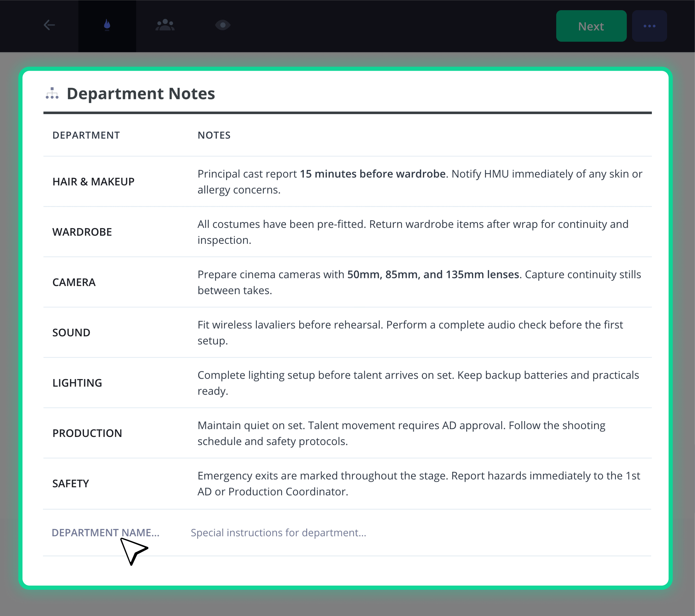
Task: Select the CAMERA department cell
Action: (x=74, y=282)
